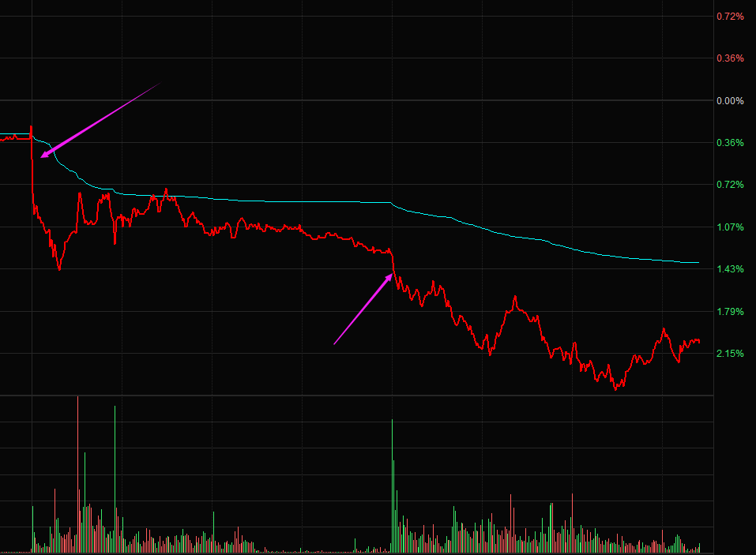The image size is (756, 555).
Task: Click the tallest red volume bar
Action: pos(77,474)
